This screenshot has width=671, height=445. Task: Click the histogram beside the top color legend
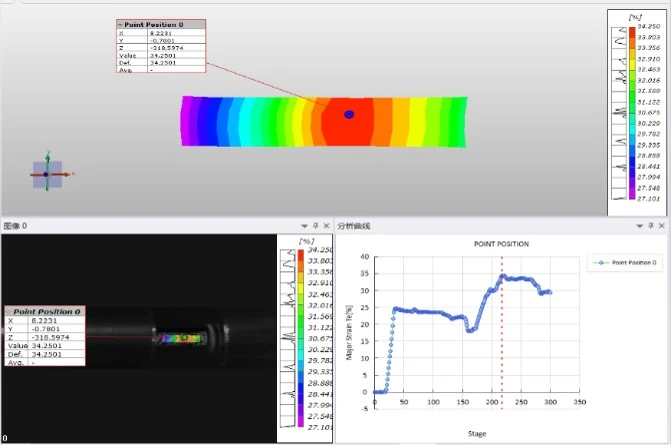pos(619,113)
